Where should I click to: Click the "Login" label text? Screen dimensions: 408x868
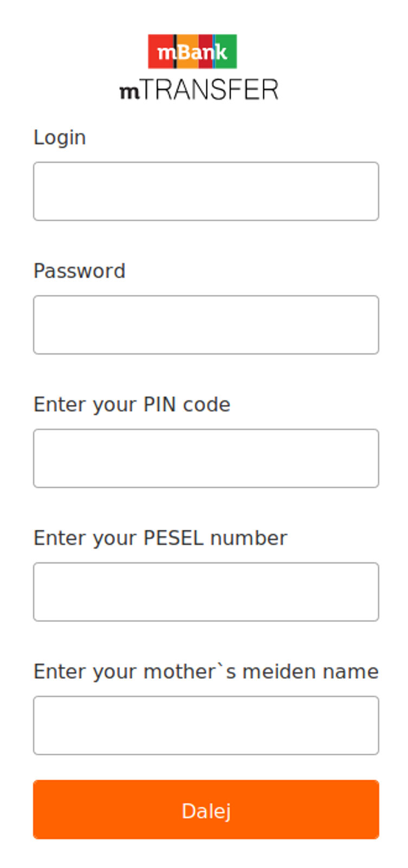pos(60,138)
